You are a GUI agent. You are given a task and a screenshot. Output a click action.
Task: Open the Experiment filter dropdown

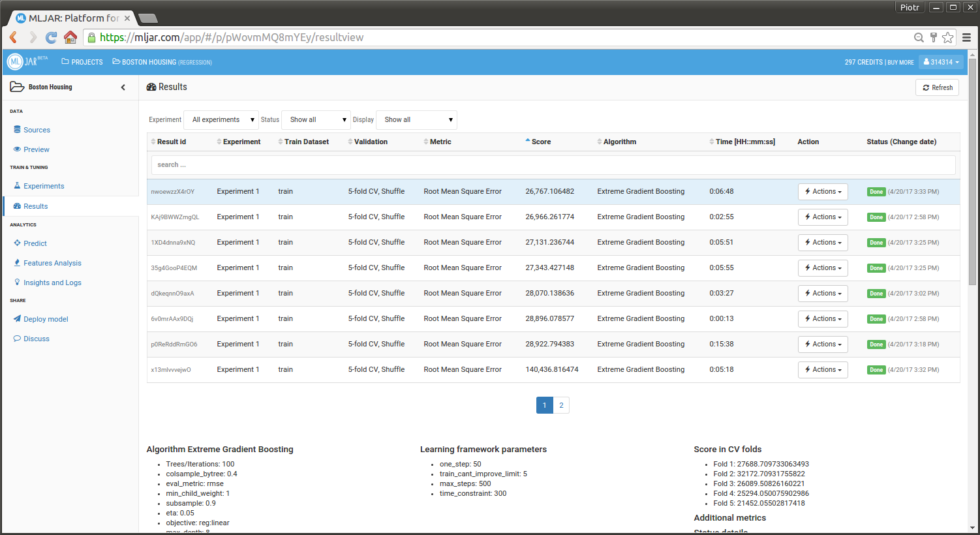pos(222,120)
